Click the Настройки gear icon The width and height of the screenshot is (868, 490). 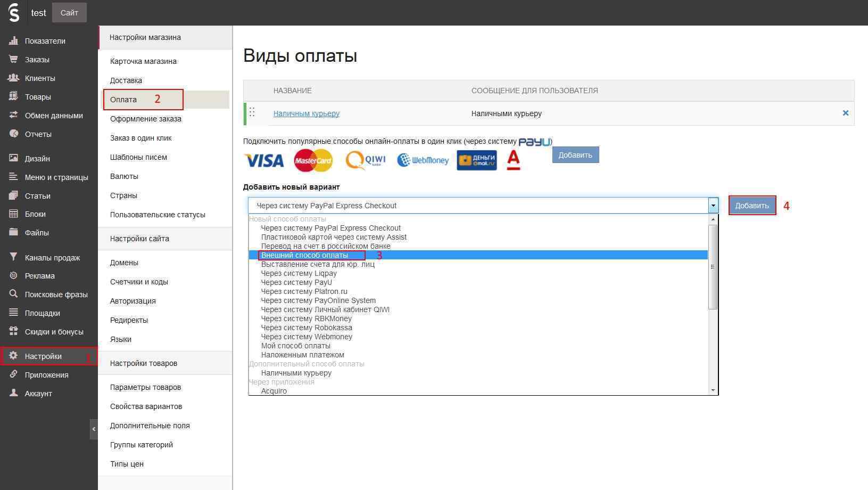click(13, 356)
